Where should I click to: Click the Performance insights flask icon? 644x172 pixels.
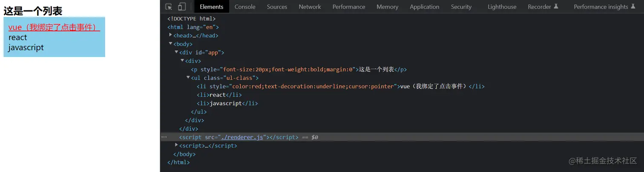click(632, 7)
